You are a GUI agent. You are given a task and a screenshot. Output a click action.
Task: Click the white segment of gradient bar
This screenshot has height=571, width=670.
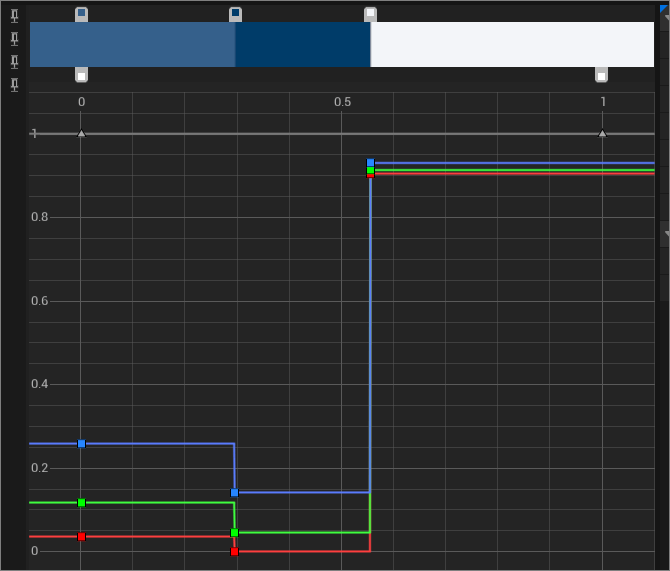click(x=512, y=44)
